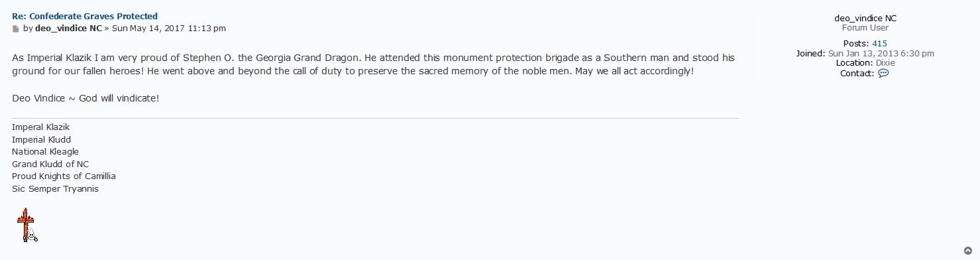This screenshot has width=980, height=260.
Task: Click the "Posts:" label in profile panel
Action: 856,44
